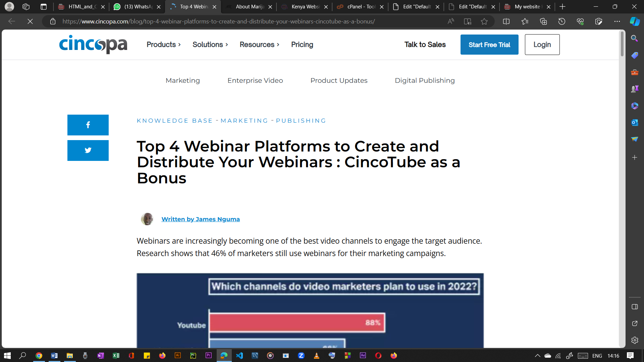View site information lock icon
This screenshot has width=644, height=362.
[53, 21]
